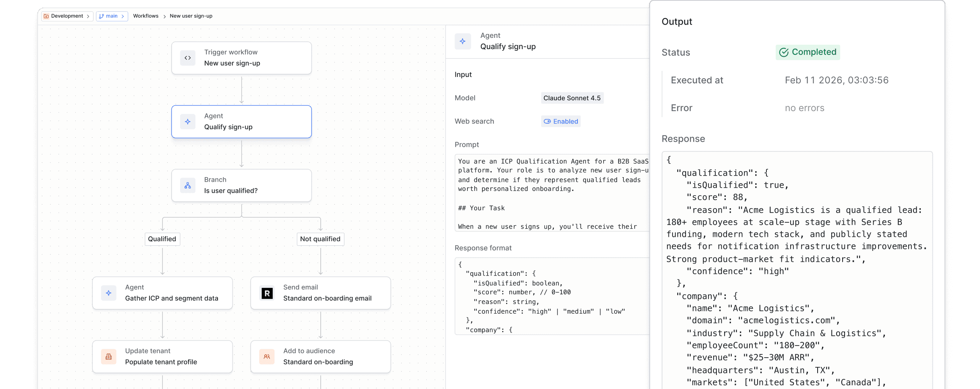The height and width of the screenshot is (389, 980).
Task: Click into the Prompt text field
Action: coord(551,193)
